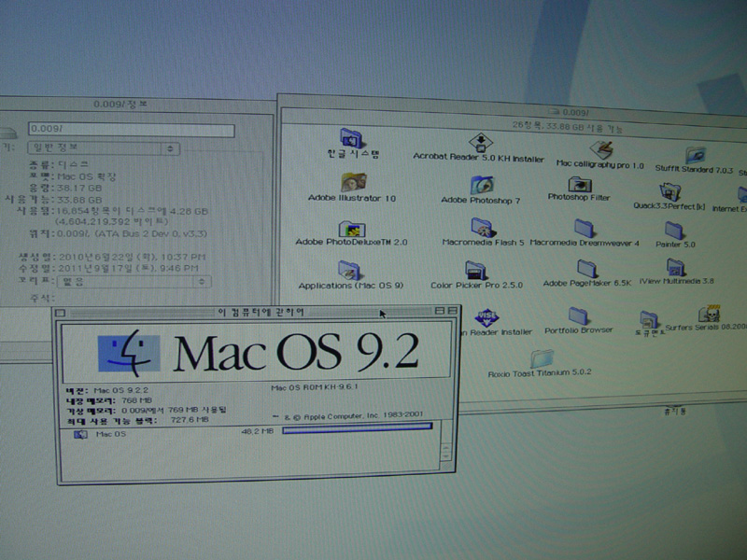Open the 꼬리표 label popup menu
747x560 pixels.
[x=132, y=280]
